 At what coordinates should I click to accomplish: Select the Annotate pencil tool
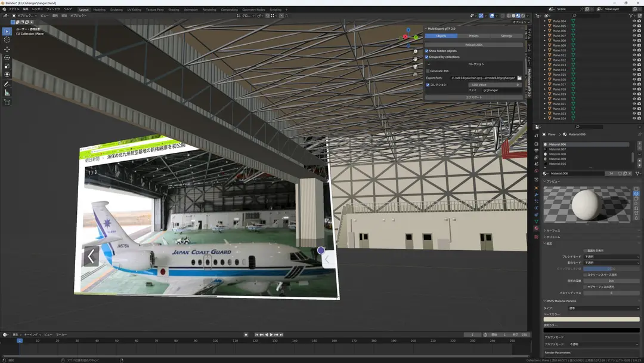pos(7,84)
